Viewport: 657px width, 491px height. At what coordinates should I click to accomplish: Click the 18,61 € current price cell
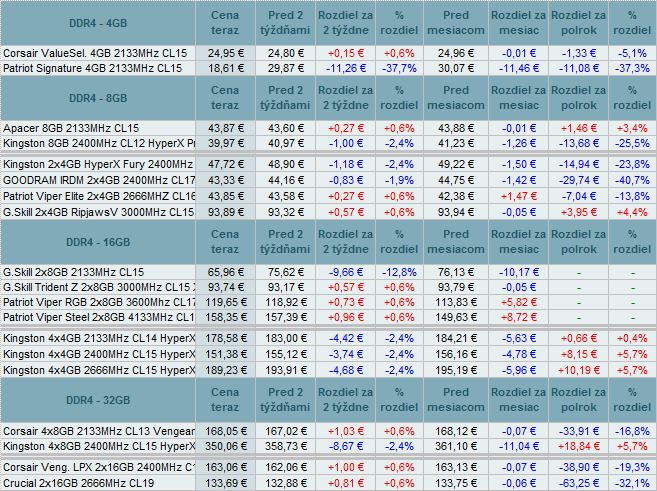225,68
